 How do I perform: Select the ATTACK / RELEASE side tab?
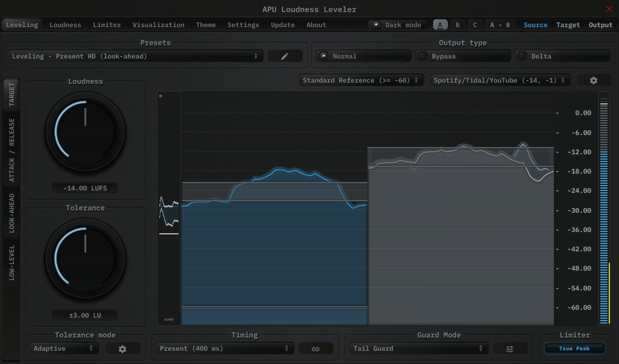coord(11,150)
